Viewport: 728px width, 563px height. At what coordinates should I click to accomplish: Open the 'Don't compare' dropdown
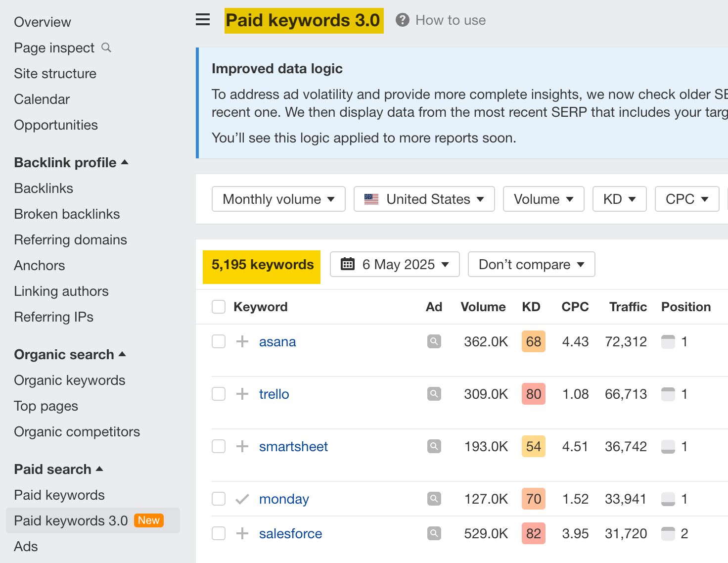(531, 264)
